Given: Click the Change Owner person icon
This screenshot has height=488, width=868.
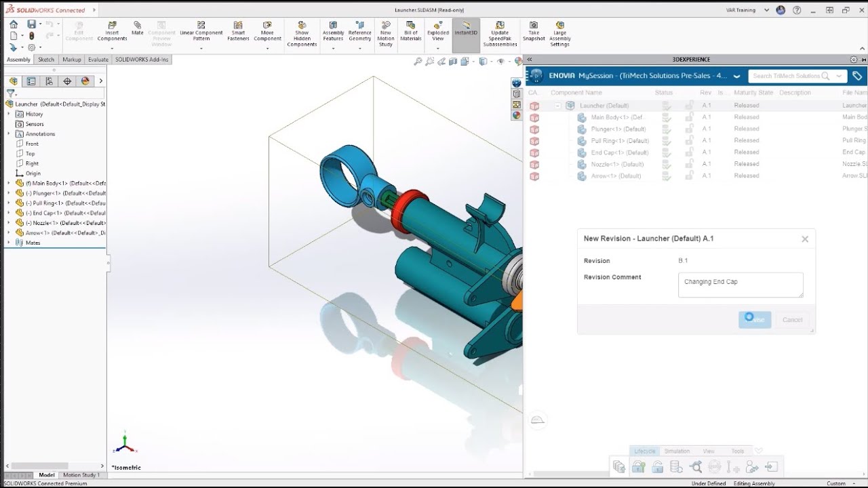Looking at the screenshot, I should [x=752, y=466].
